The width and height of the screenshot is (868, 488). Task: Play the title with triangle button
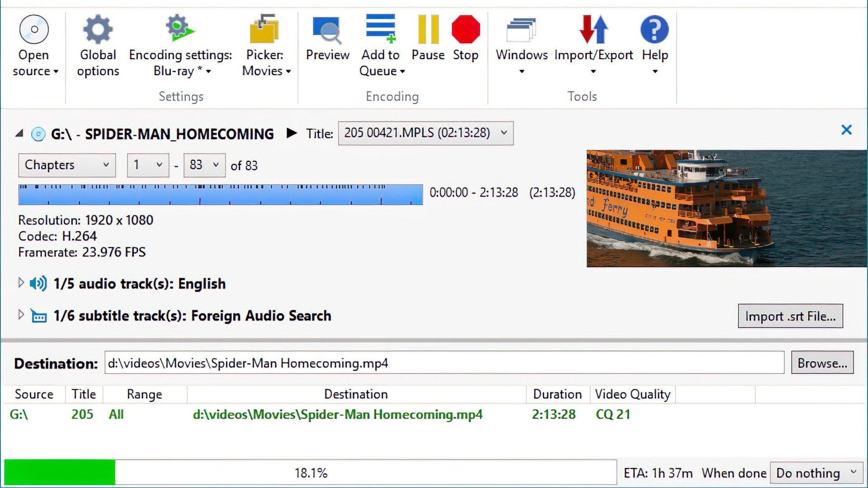292,133
